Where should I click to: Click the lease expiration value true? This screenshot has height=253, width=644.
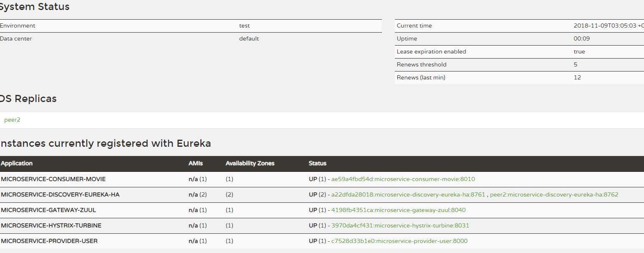(579, 51)
